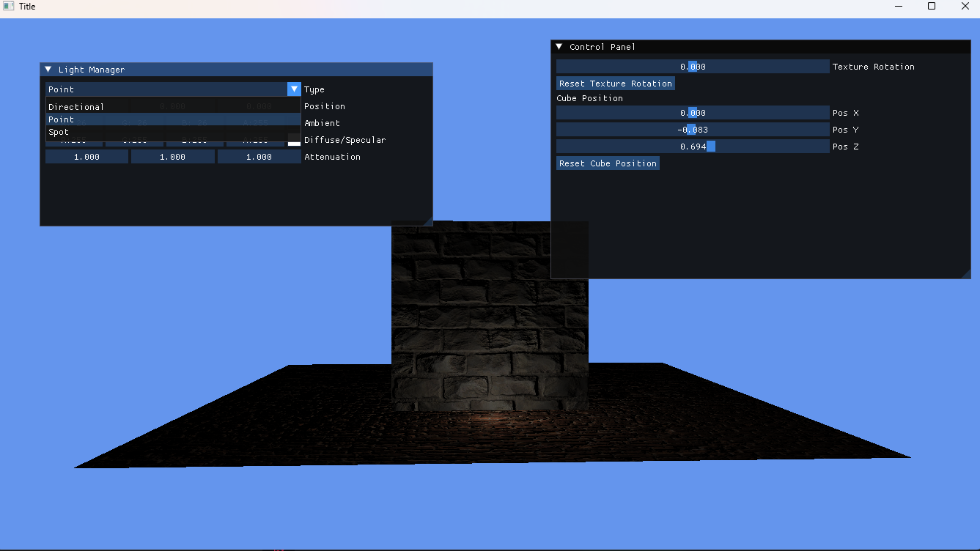The image size is (980, 551).
Task: Click the Control Panel corner grip
Action: tap(965, 273)
